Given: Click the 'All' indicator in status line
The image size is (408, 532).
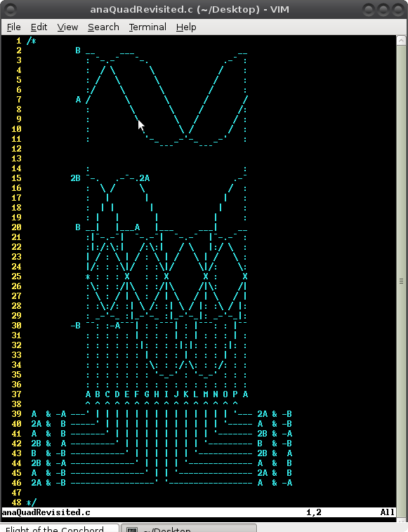Looking at the screenshot, I should click(388, 512).
